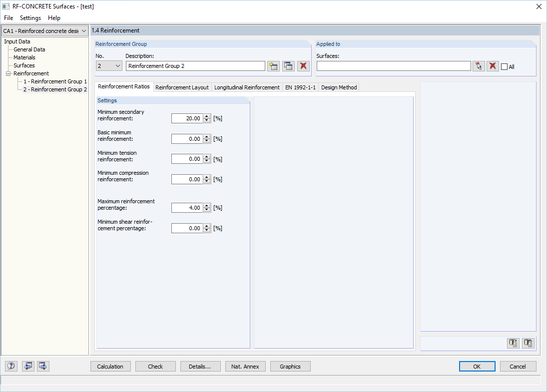
Task: Click the minimum secondary reinforcement field 20.00
Action: click(x=187, y=118)
